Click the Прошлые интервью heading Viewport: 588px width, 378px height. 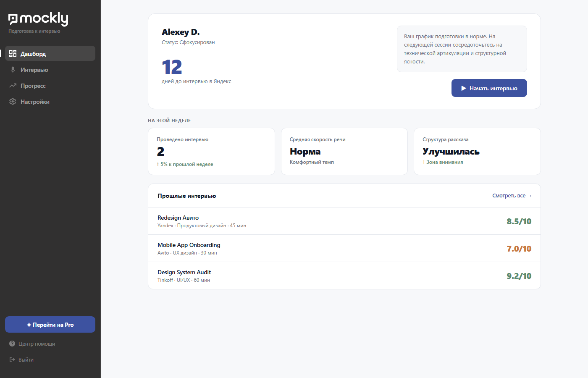point(187,196)
